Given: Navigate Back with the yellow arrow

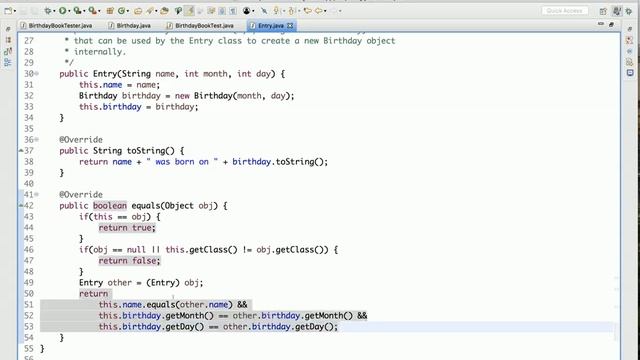Looking at the screenshot, I should pyautogui.click(x=318, y=11).
